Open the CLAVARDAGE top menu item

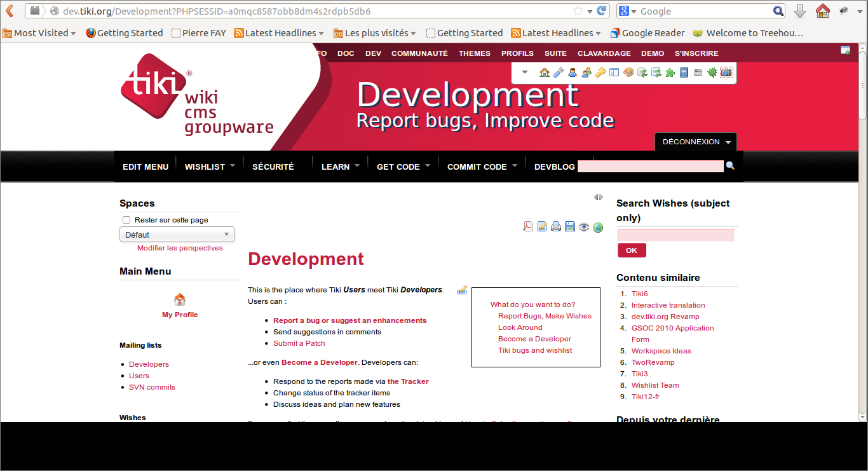[x=604, y=53]
